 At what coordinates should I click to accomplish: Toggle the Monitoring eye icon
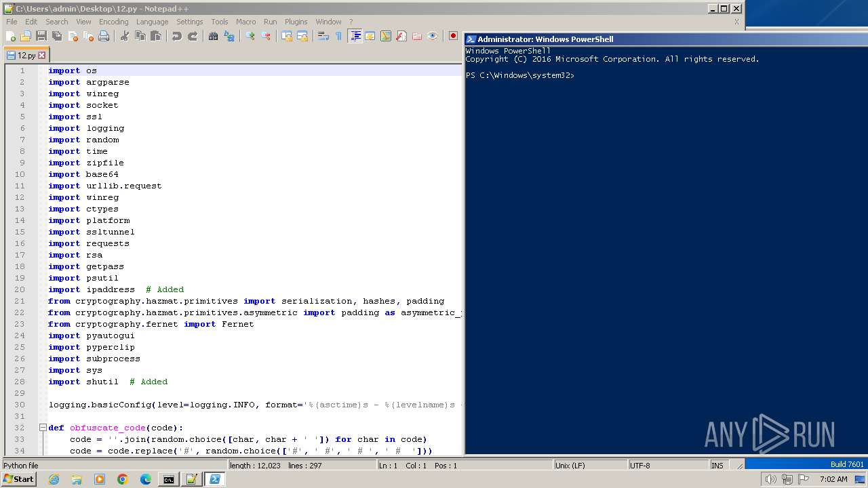(433, 36)
